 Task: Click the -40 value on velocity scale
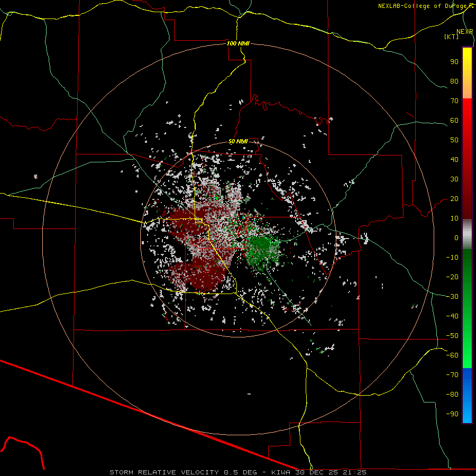452,316
